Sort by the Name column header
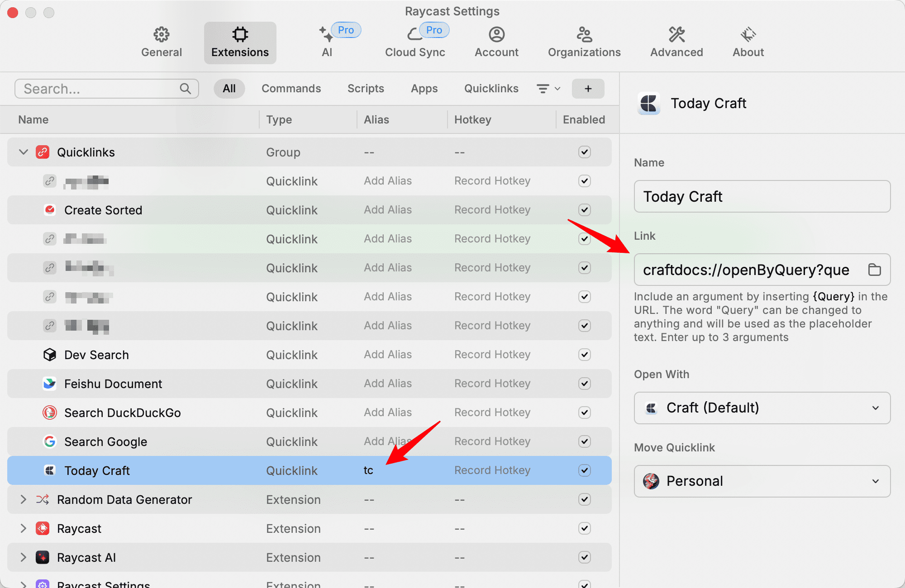905x588 pixels. (33, 119)
